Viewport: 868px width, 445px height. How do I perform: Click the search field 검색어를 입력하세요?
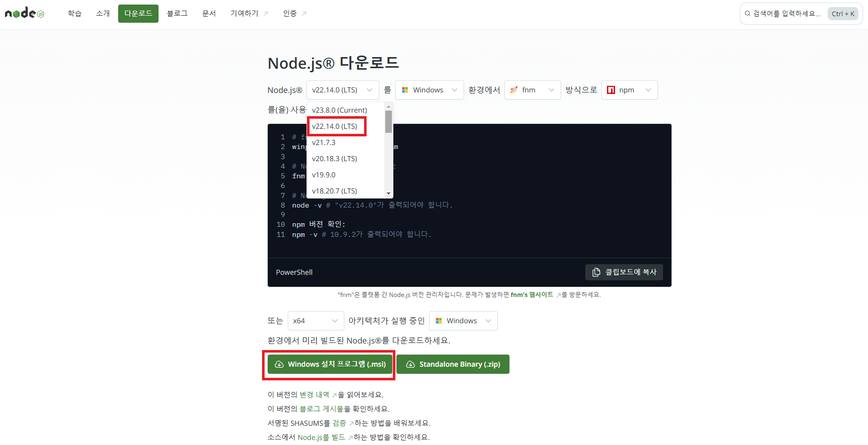pos(801,14)
